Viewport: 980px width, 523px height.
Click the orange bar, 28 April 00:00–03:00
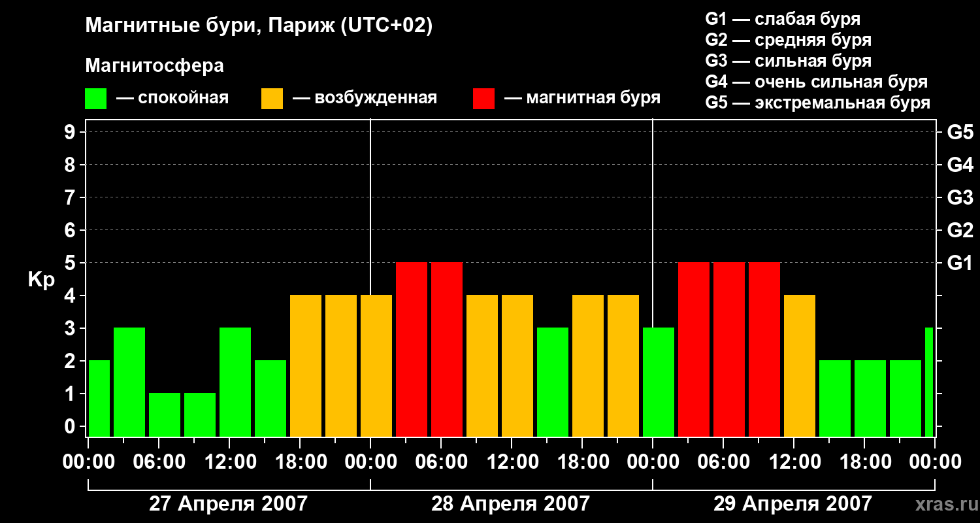pos(376,366)
